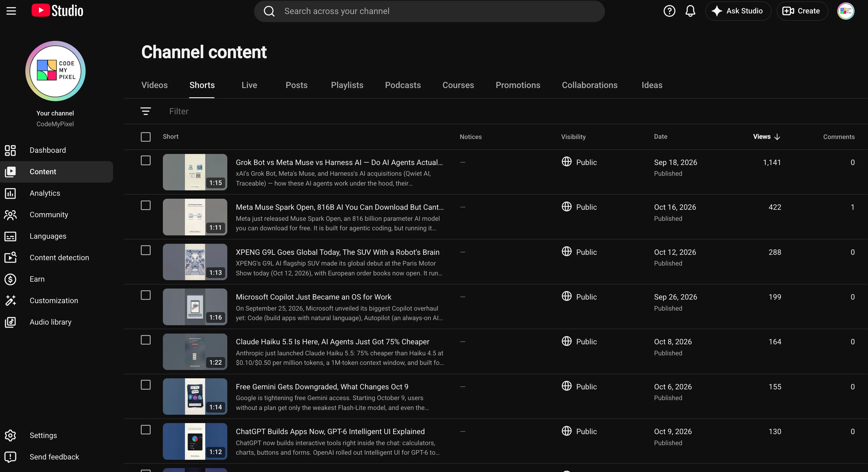Go to the Promotions tab
Viewport: 868px width, 472px height.
pos(518,85)
